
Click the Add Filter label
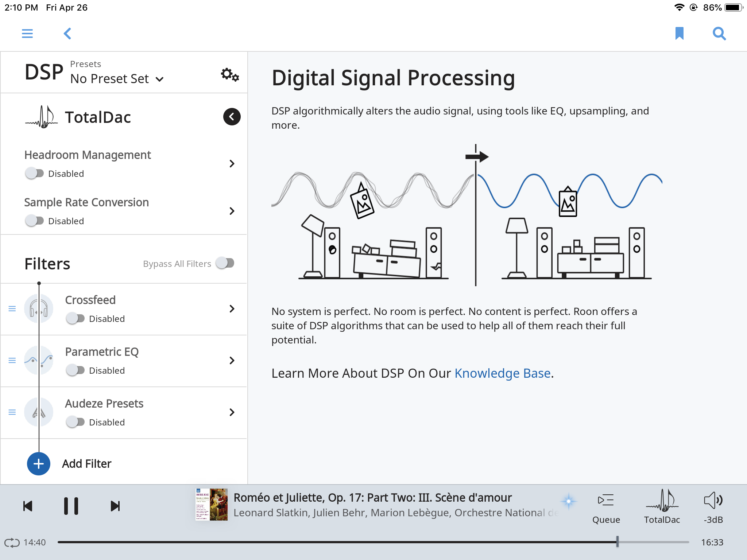click(86, 464)
